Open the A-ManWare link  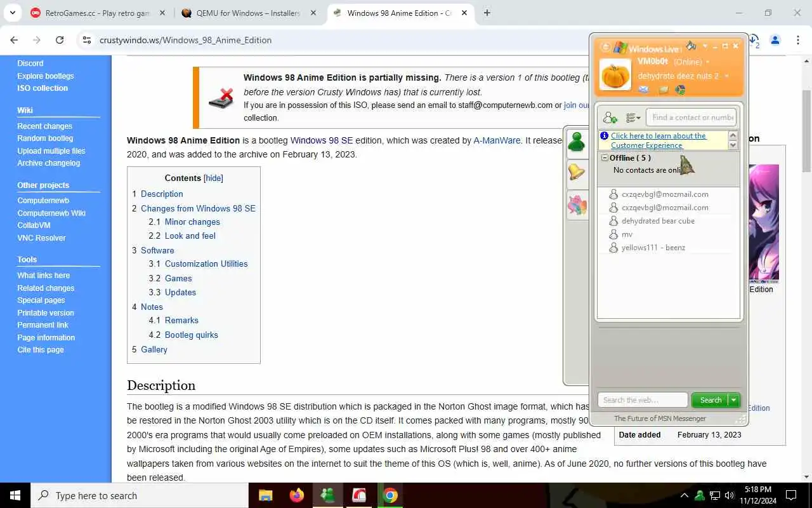(x=496, y=140)
